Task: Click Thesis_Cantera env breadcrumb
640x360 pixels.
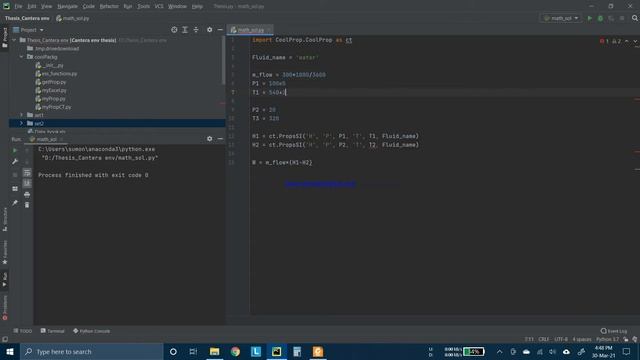Action: (x=27, y=18)
